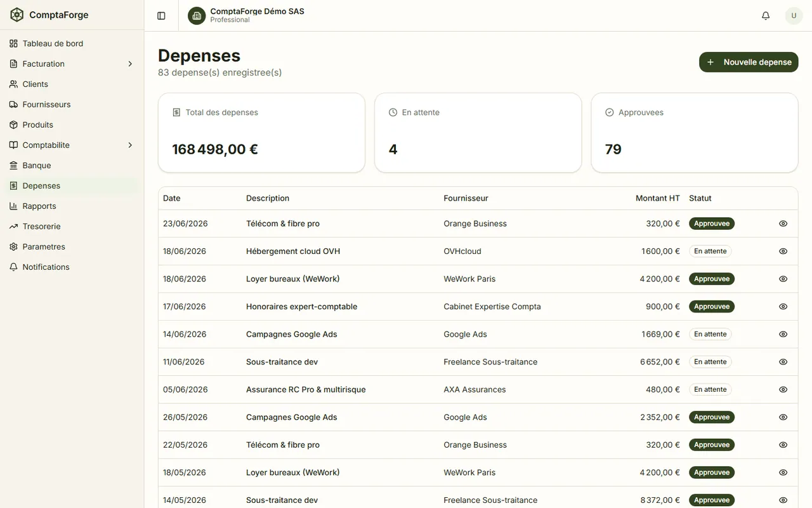Open the user avatar U menu
Screen dimensions: 812x508
[x=794, y=15]
